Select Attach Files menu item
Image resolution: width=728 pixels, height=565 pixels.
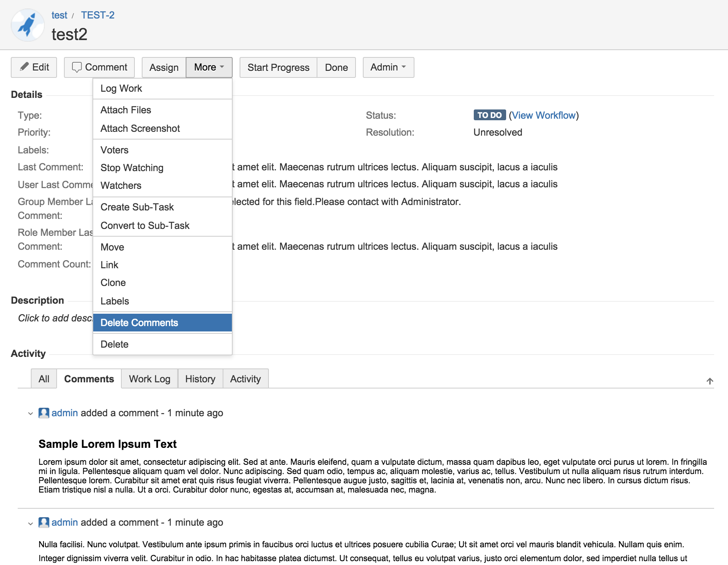(163, 110)
